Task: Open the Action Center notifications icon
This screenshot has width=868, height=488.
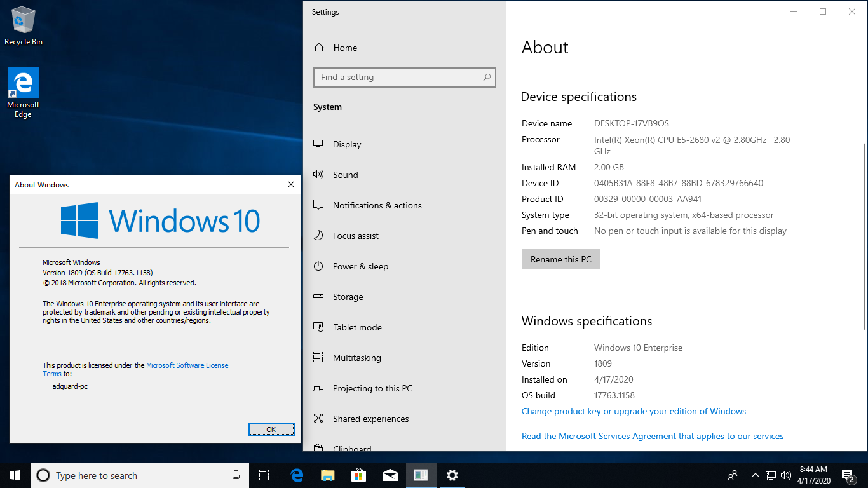Action: coord(848,475)
